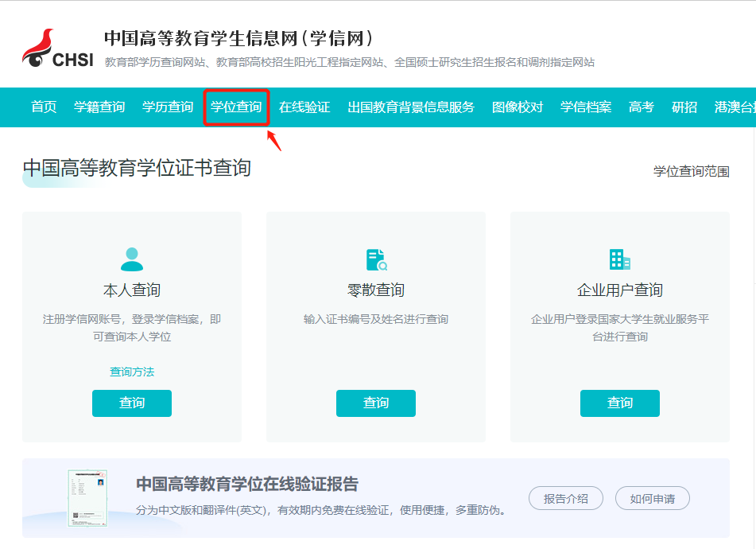This screenshot has height=549, width=756.
Task: Open the 查询方法 link
Action: [132, 372]
